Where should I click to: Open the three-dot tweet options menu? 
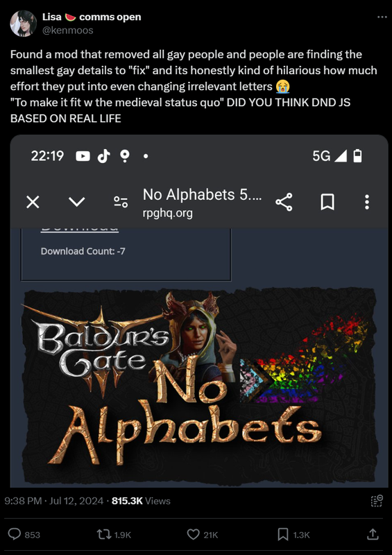pyautogui.click(x=382, y=17)
